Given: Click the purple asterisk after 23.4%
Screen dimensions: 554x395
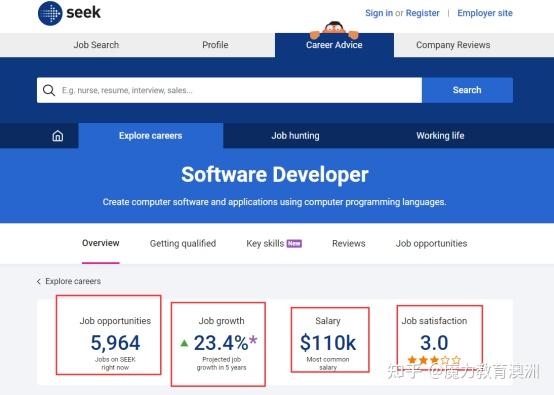Looking at the screenshot, I should [x=253, y=340].
